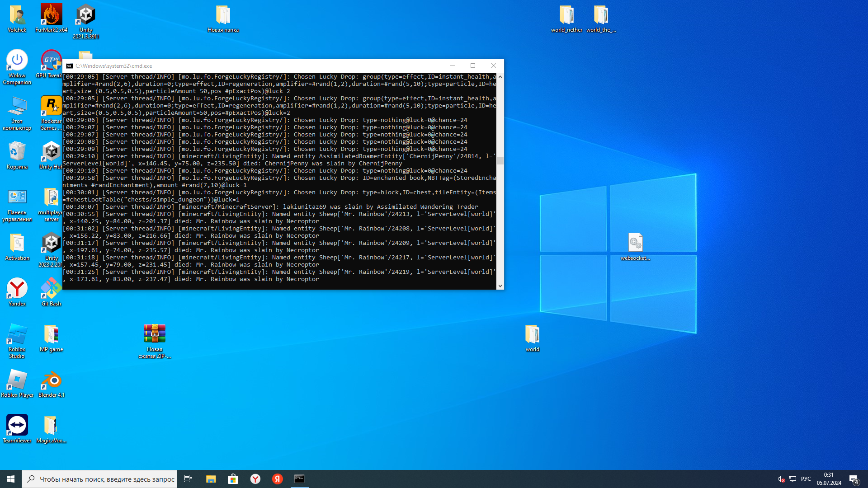Open the notification center button
This screenshot has width=868, height=488.
(x=854, y=479)
